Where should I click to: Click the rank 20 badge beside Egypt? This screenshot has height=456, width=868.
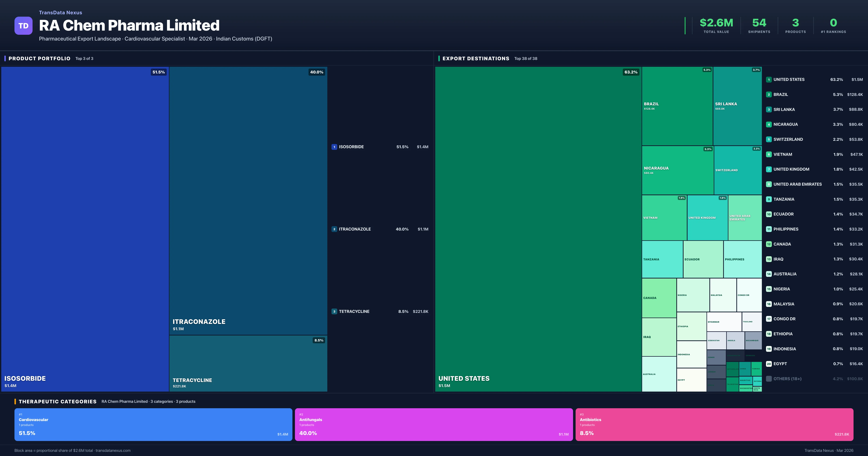[x=769, y=364]
